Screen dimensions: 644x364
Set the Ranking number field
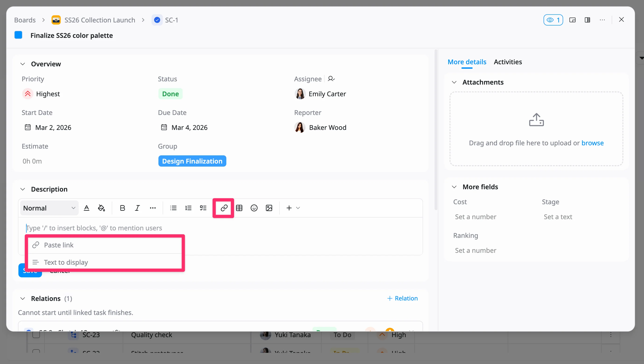click(x=476, y=251)
